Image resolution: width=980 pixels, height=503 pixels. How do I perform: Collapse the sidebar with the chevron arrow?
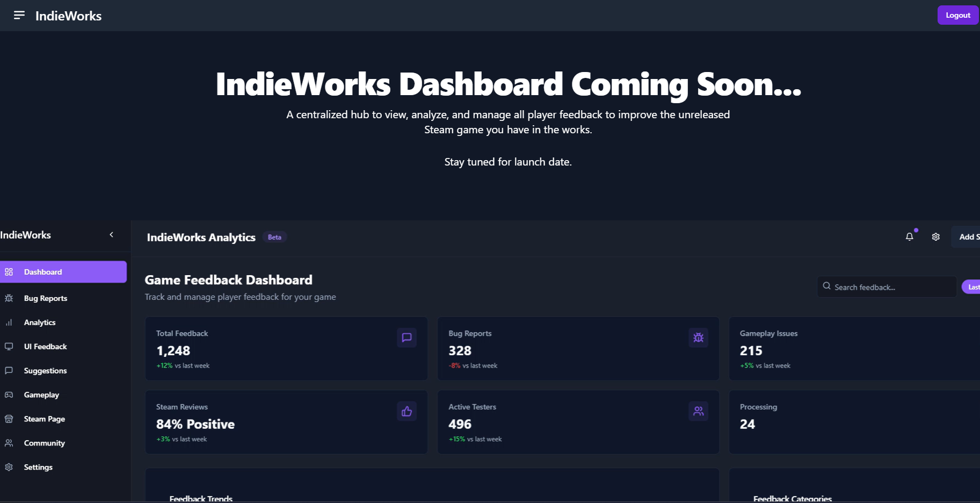[112, 235]
